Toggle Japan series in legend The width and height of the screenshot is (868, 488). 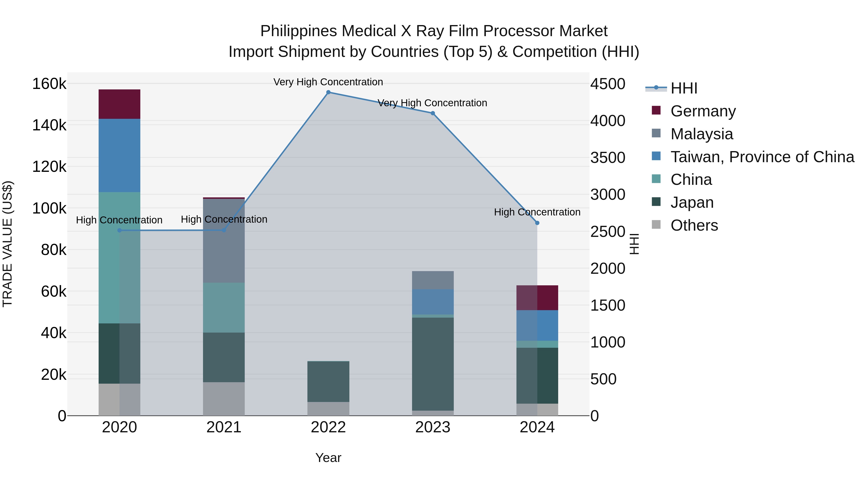(x=683, y=202)
